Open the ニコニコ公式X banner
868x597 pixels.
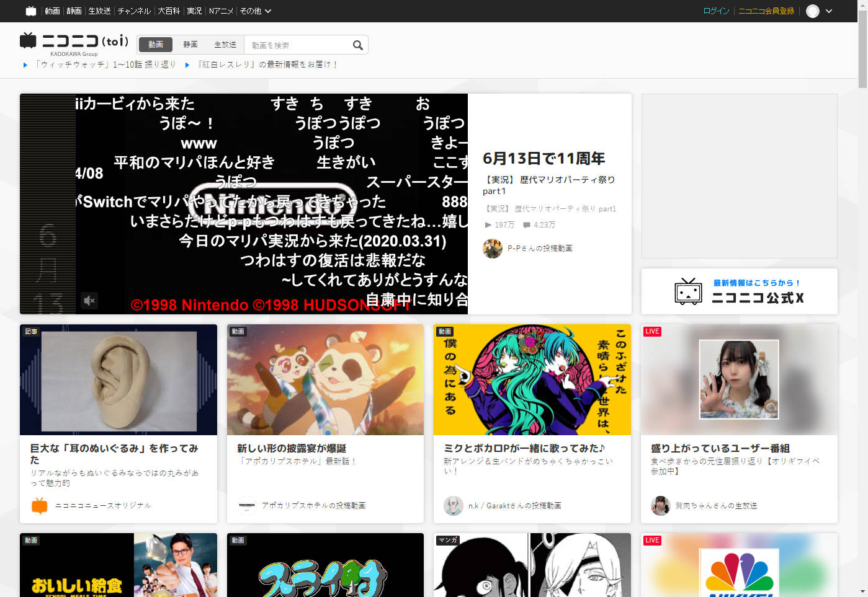(x=740, y=291)
